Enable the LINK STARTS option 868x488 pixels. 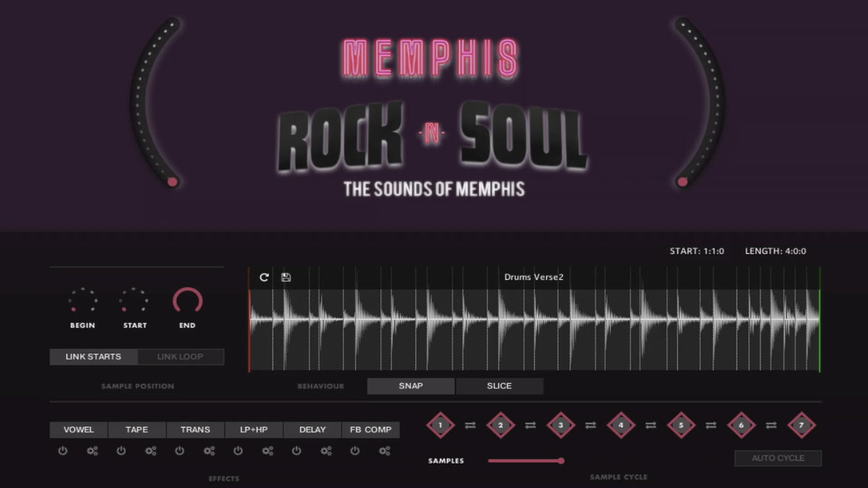coord(93,356)
